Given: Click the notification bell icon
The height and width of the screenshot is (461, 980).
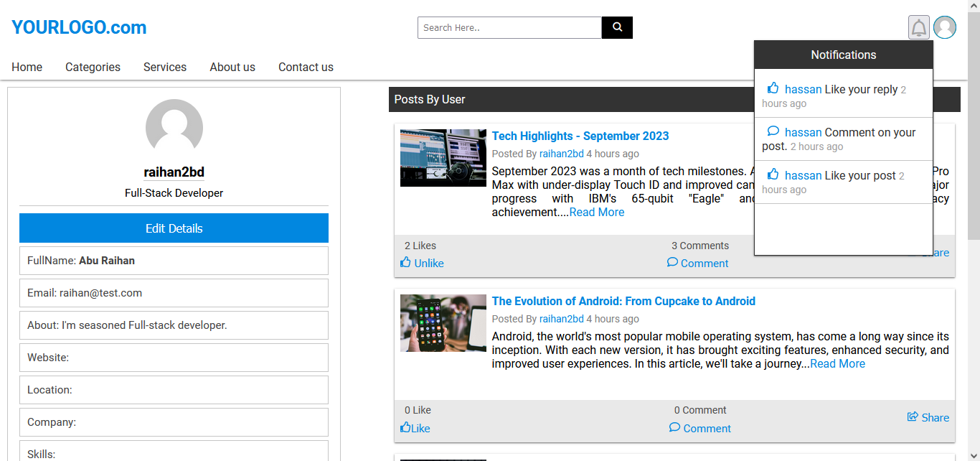Looking at the screenshot, I should 918,28.
